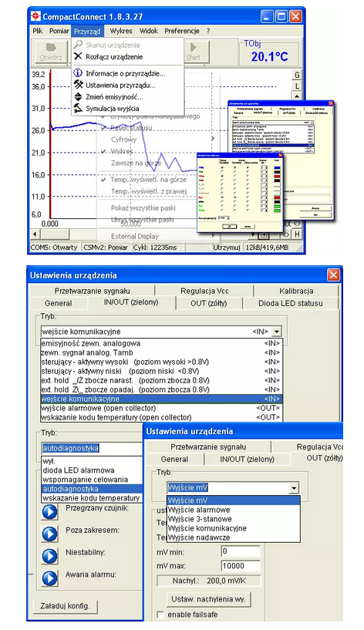This screenshot has width=364, height=630.
Task: Close the large Ustawienia urządzenia dialog
Action: (x=333, y=275)
